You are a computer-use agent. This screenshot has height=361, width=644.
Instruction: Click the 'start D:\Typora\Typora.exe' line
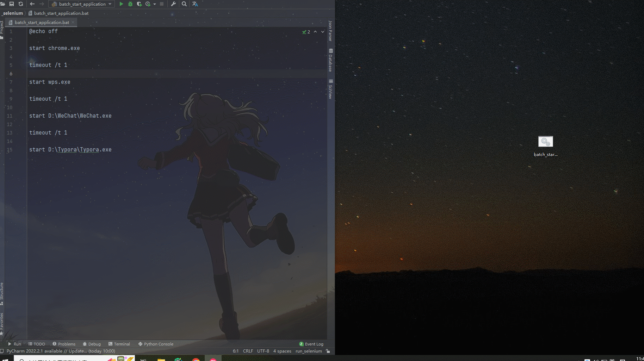tap(70, 150)
